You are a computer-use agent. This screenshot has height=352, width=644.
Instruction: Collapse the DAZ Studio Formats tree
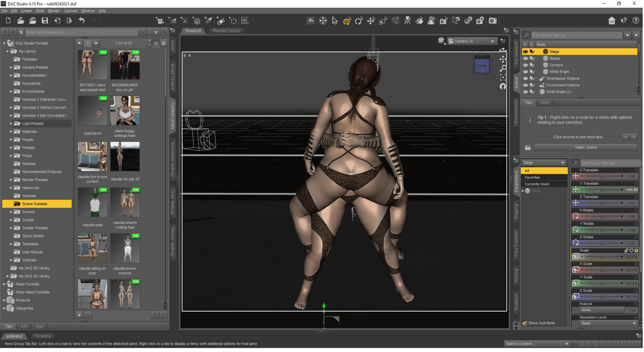tap(4, 43)
